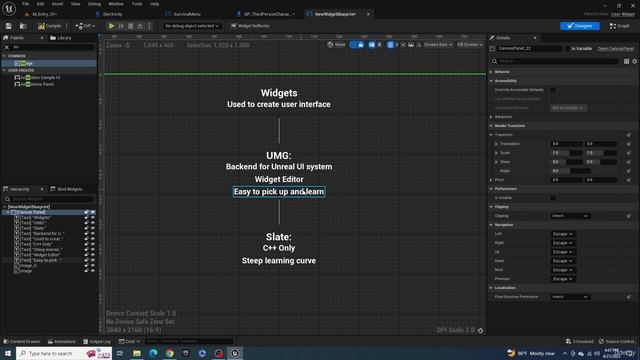Collapse the User Created palette category
The image size is (640, 360).
(x=4, y=70)
